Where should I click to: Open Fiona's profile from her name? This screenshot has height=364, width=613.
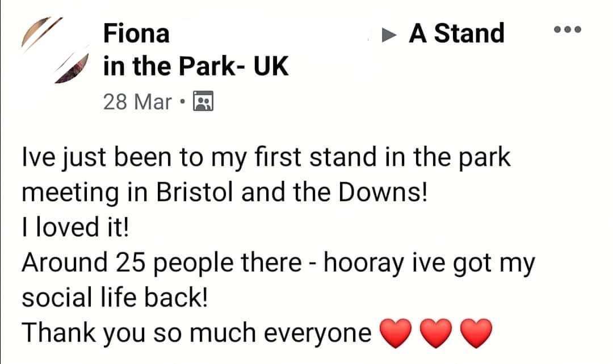(136, 33)
